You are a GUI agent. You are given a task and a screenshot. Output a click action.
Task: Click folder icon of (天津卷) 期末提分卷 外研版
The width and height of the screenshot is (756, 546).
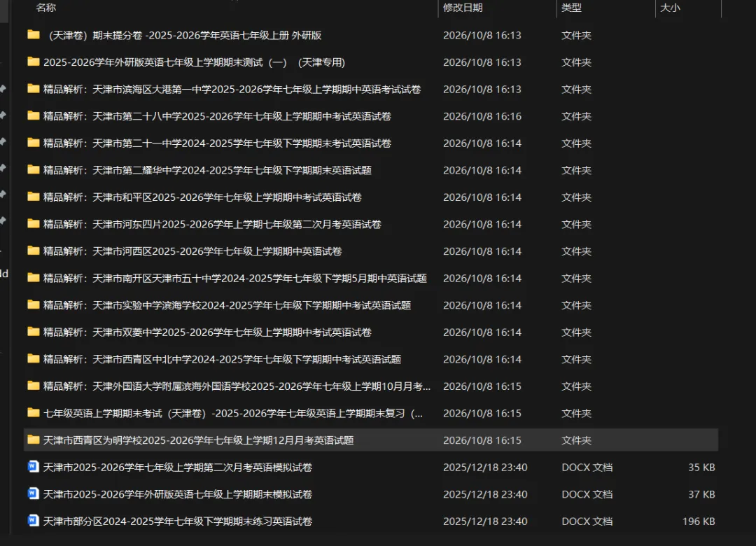click(34, 34)
